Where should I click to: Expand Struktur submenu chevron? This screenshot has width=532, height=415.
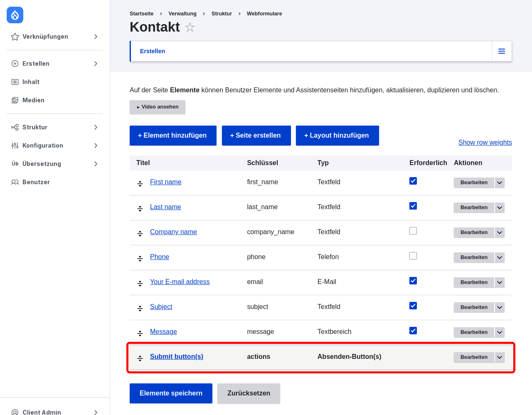tap(96, 127)
